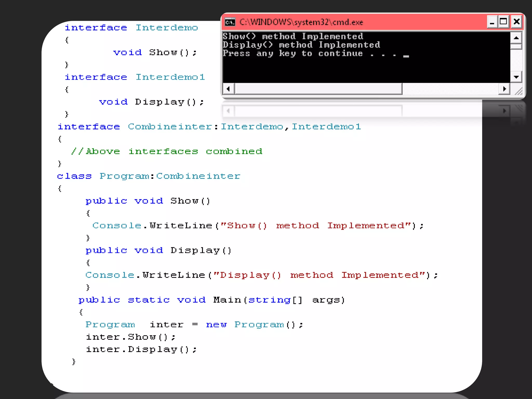Click the 'Show() method Implemented' output line
The image size is (532, 399).
coord(292,36)
